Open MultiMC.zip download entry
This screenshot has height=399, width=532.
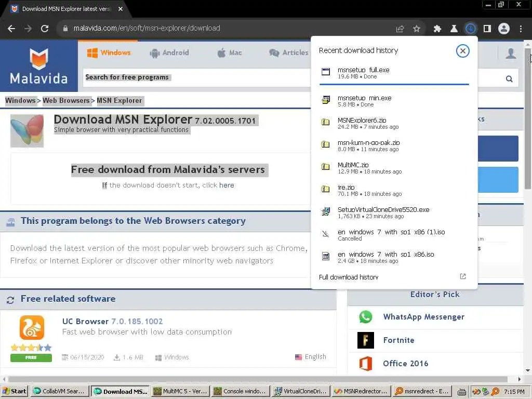(x=394, y=168)
